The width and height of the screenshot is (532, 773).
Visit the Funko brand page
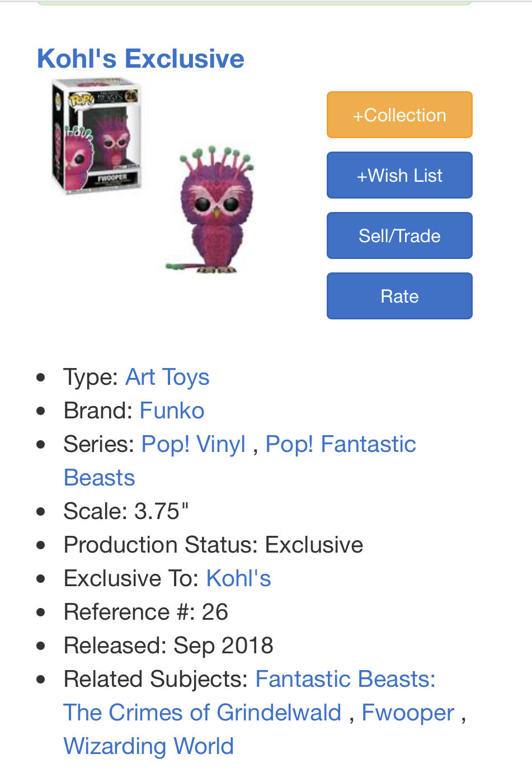click(171, 410)
